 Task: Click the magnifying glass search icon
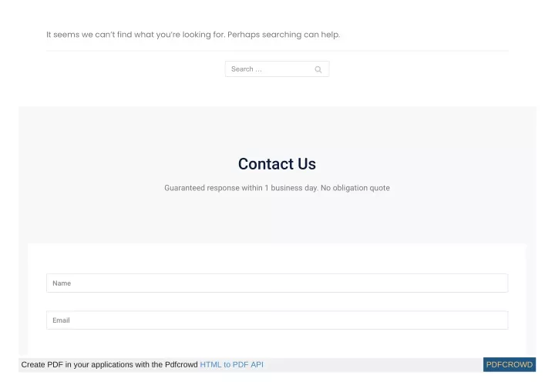[318, 69]
